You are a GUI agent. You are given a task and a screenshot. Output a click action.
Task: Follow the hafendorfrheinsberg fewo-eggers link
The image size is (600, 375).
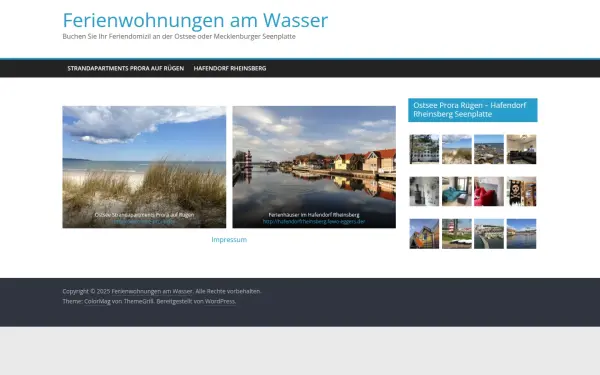coord(314,222)
